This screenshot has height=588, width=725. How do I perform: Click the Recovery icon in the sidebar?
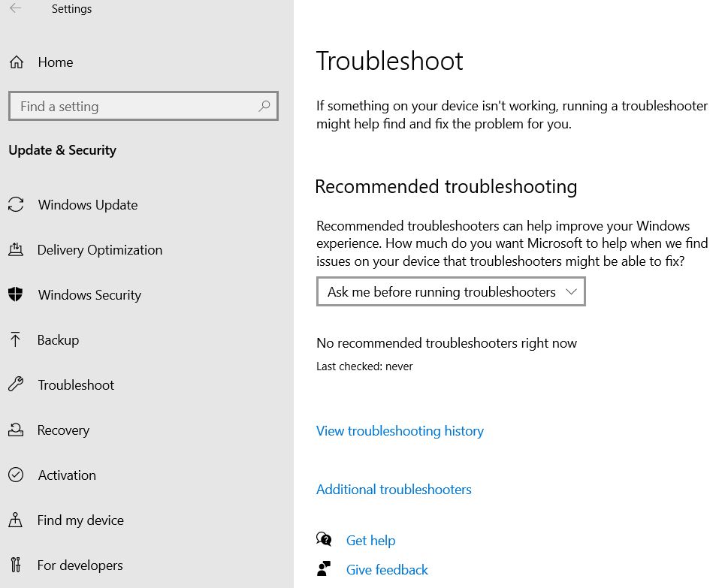tap(16, 430)
